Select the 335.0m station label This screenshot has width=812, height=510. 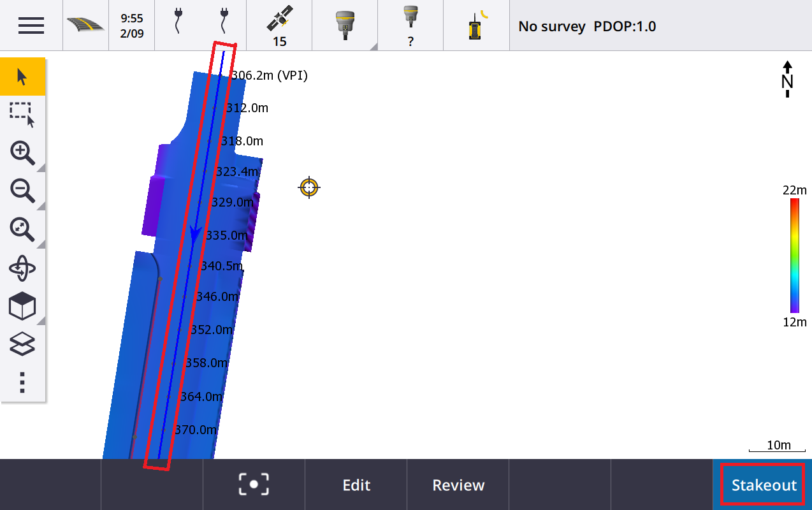tap(226, 235)
